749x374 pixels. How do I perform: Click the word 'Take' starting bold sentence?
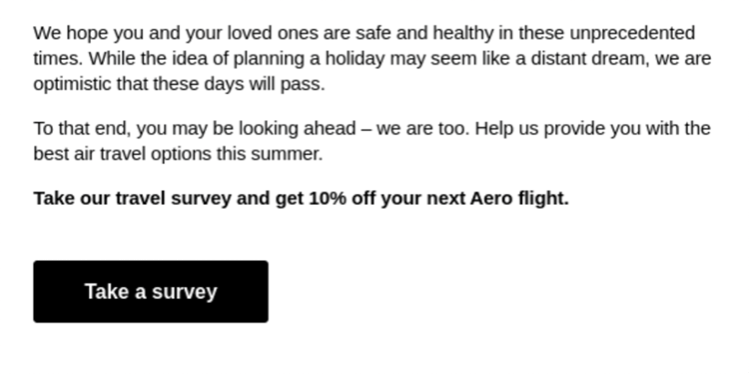pos(54,198)
